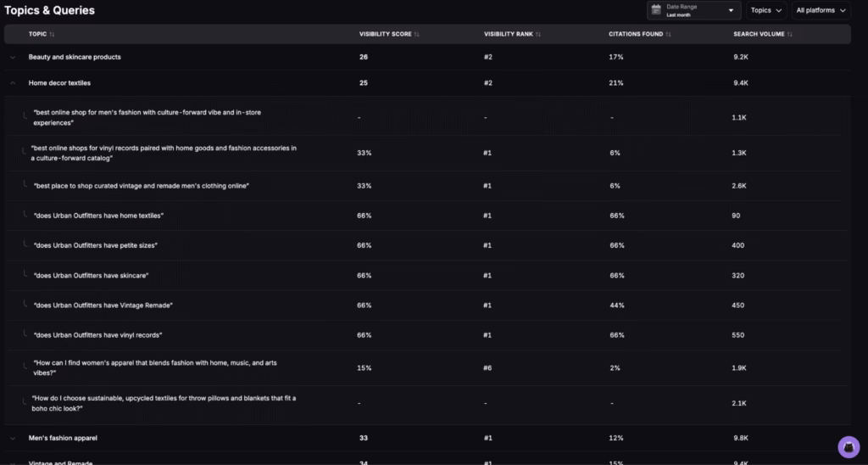Click the Urban Outfitters skincare query
868x465 pixels.
coord(92,276)
